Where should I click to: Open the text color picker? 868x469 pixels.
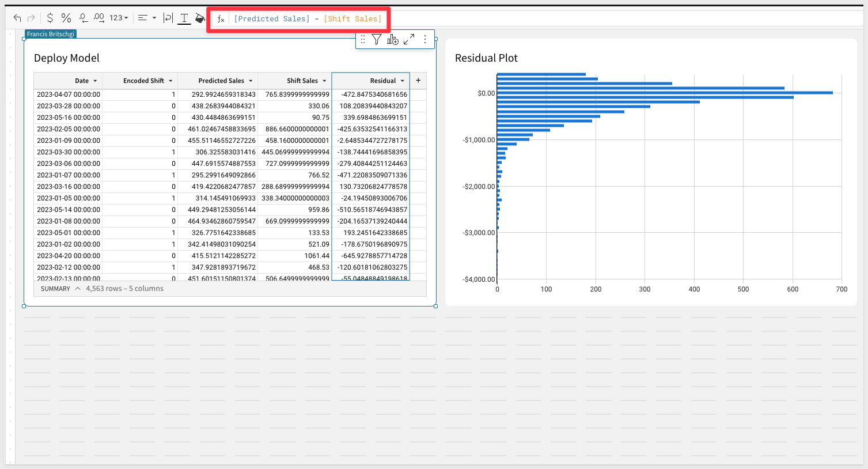[x=184, y=18]
